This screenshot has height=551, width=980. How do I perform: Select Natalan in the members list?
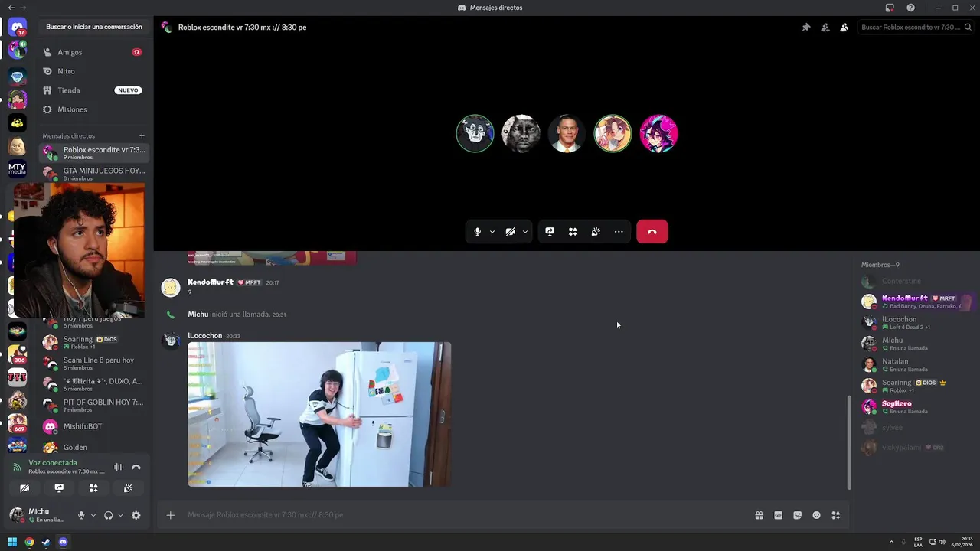point(916,364)
